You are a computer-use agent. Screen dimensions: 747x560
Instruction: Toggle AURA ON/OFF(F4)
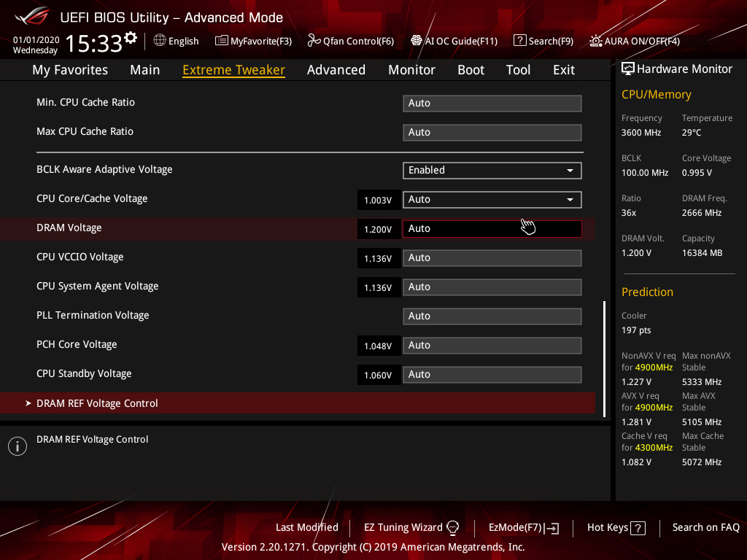635,41
